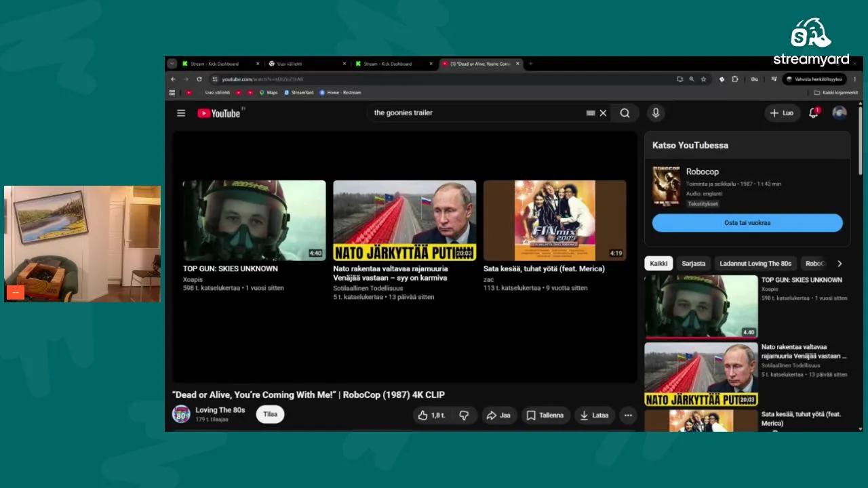Viewport: 868px width, 488px height.
Task: Start voice search with microphone icon
Action: pyautogui.click(x=655, y=113)
